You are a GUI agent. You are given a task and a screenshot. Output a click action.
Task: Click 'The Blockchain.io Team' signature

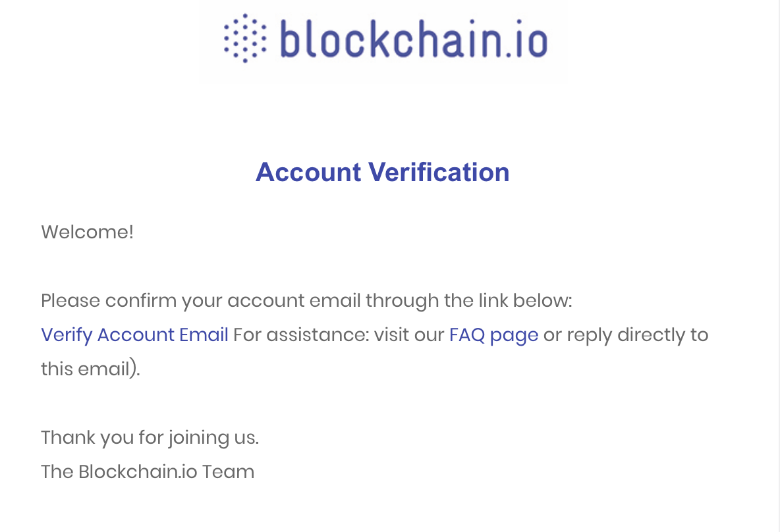pos(148,472)
